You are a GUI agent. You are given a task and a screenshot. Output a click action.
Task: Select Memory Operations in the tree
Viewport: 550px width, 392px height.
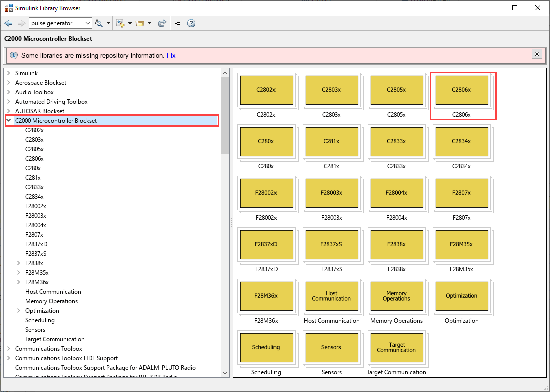pos(51,301)
